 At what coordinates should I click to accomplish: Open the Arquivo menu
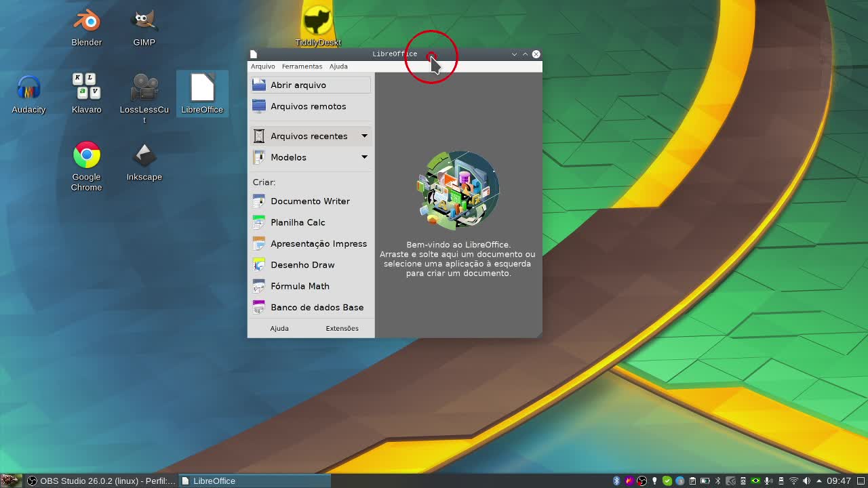point(262,66)
